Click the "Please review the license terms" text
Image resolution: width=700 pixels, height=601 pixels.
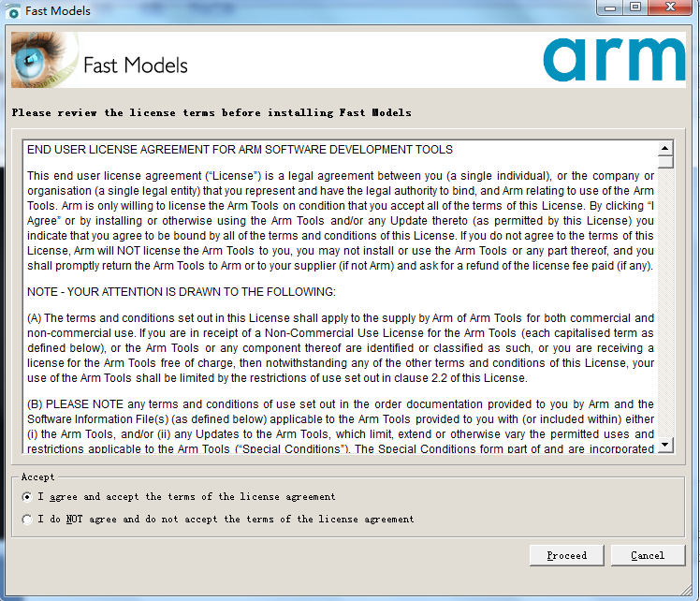tap(211, 112)
